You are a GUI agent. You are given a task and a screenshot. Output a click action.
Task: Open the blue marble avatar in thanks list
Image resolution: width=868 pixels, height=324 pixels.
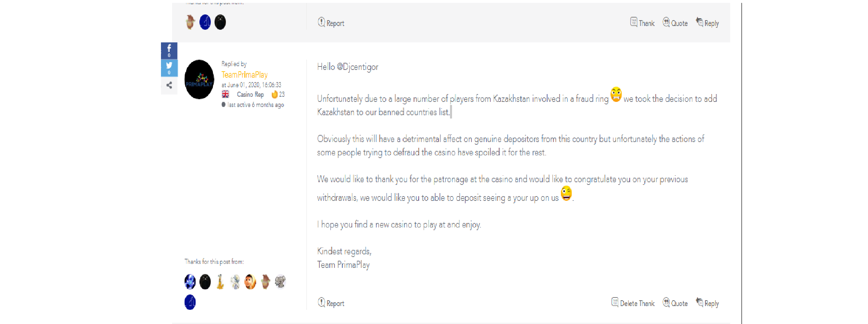coord(190,282)
